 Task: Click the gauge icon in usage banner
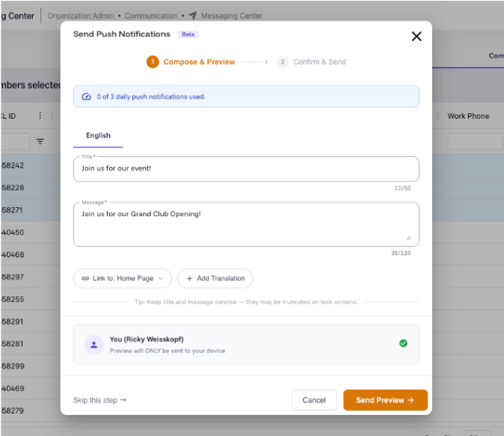(x=86, y=96)
